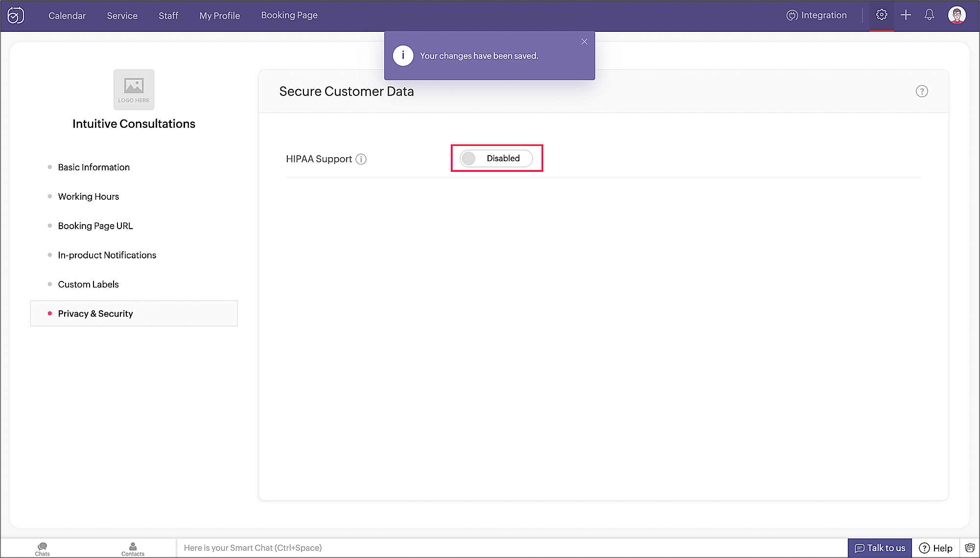
Task: Click the HIPAA Support info icon
Action: (361, 159)
